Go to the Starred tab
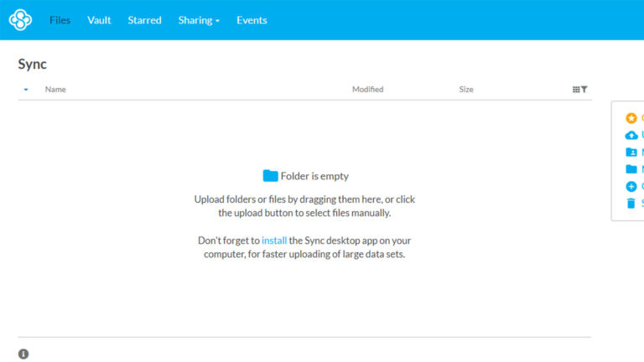 pos(144,20)
